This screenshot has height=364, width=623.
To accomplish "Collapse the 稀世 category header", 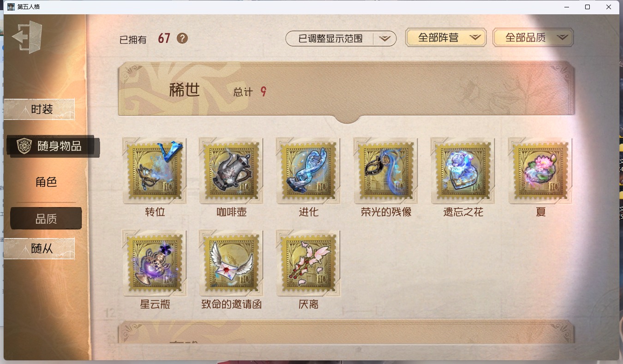I will coord(347,91).
